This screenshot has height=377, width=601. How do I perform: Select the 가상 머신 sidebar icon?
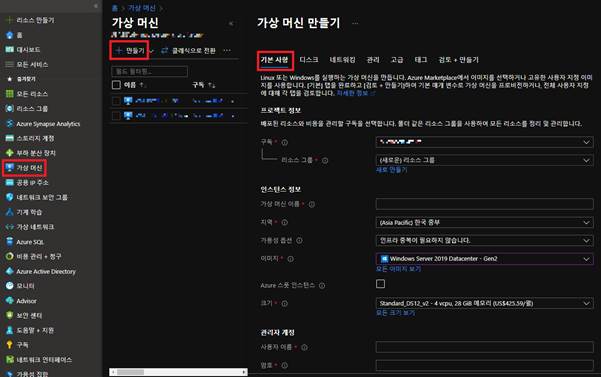point(10,167)
